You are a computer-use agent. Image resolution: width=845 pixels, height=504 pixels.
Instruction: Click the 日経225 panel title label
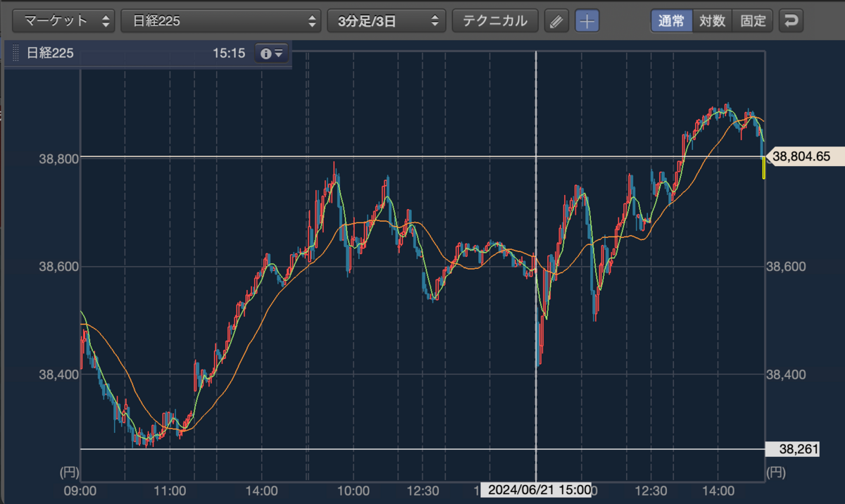(x=51, y=53)
